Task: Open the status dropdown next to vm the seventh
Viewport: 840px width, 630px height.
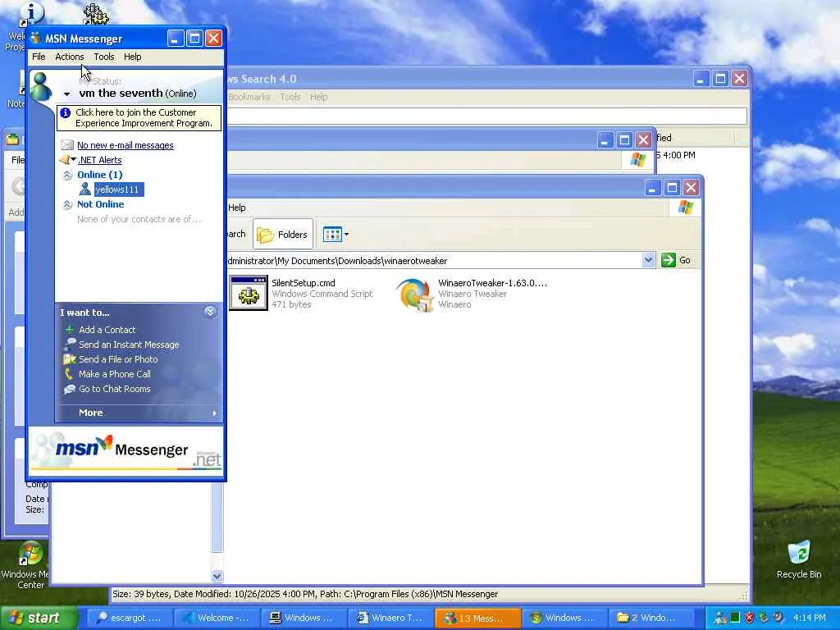Action: pos(67,94)
